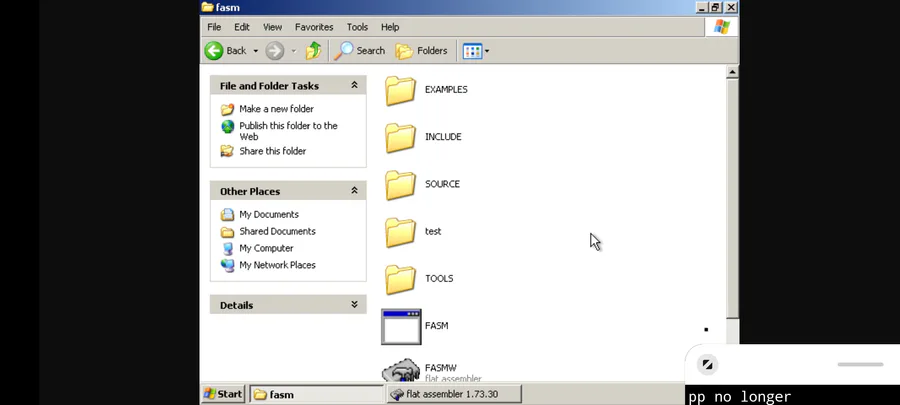Click Publish this folder to the Web
Image resolution: width=900 pixels, height=405 pixels.
(x=288, y=131)
